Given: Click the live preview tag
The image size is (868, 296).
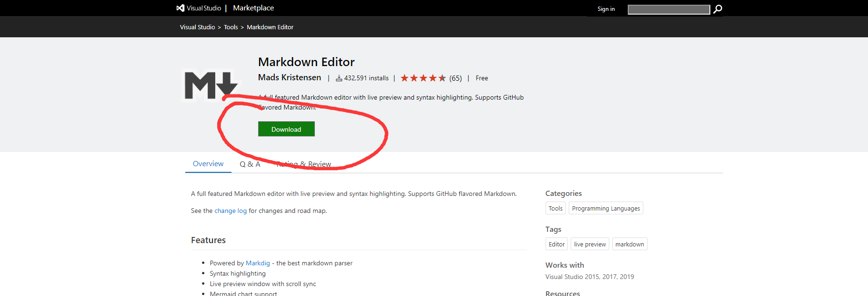Looking at the screenshot, I should pyautogui.click(x=590, y=245).
